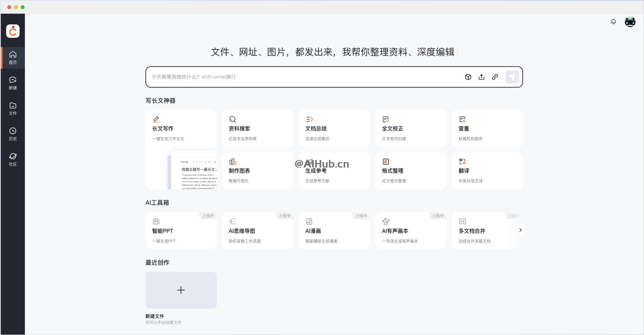
Task: Click the user avatar at top right
Action: pyautogui.click(x=631, y=21)
